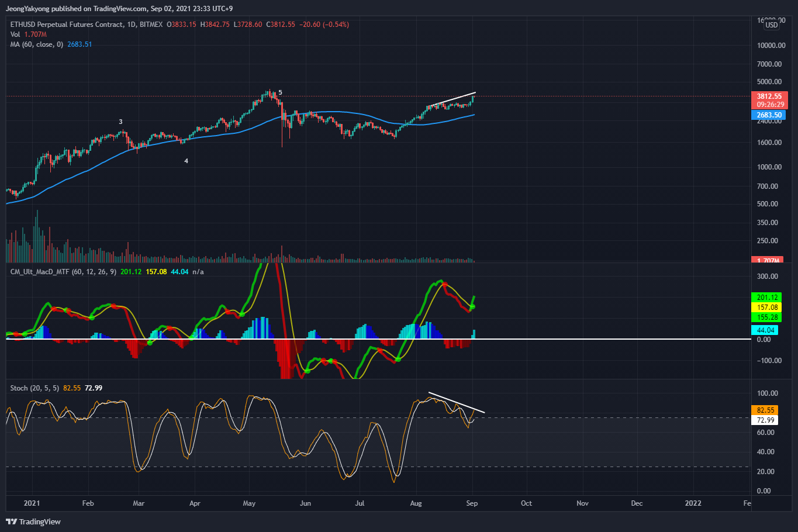Click the Mar label on time axis

click(x=139, y=503)
